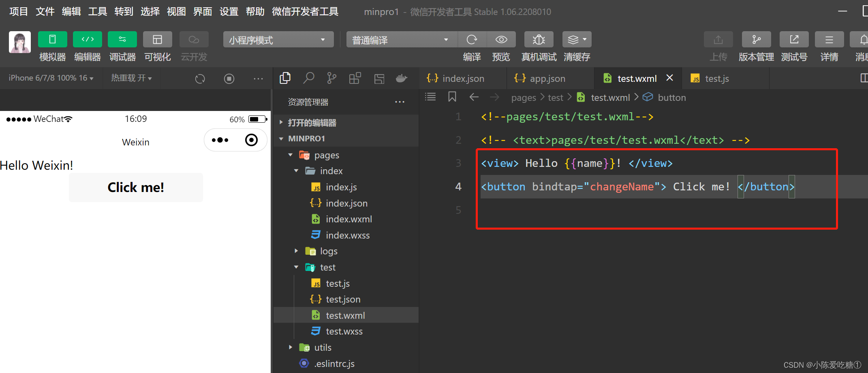The height and width of the screenshot is (373, 868).
Task: Open the 文件 menu
Action: tap(45, 11)
